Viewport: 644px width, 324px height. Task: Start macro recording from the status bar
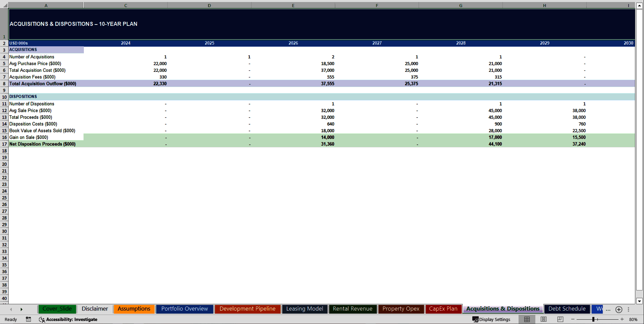[29, 319]
